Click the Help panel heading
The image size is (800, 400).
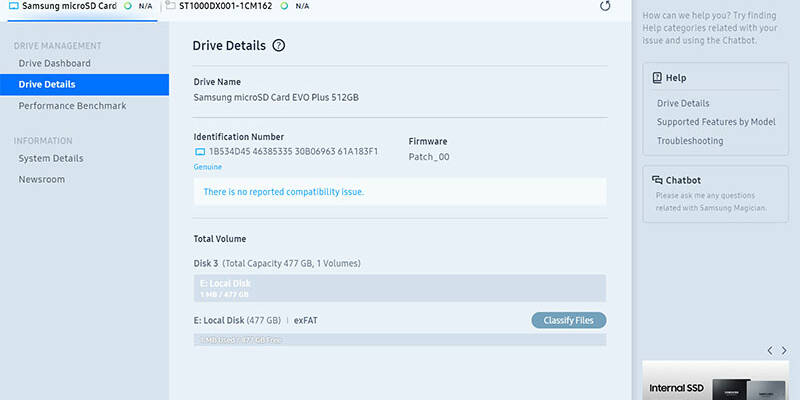click(676, 78)
